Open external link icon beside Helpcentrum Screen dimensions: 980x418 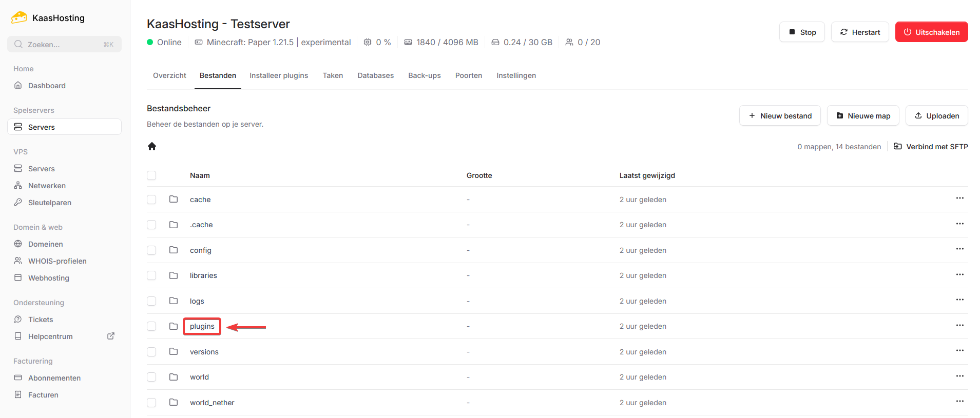111,336
